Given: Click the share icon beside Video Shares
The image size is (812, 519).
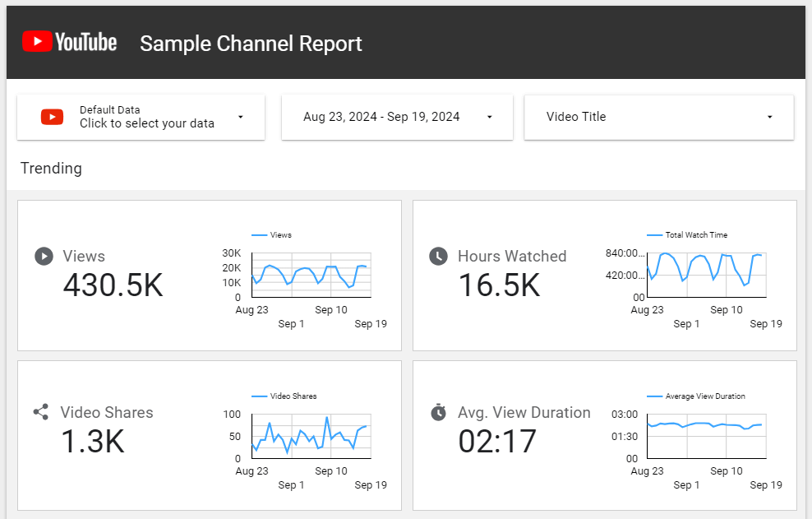Looking at the screenshot, I should click(41, 412).
